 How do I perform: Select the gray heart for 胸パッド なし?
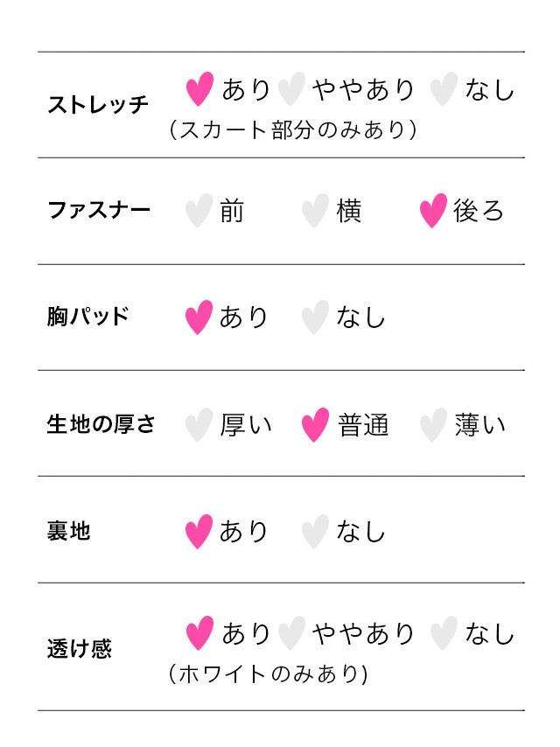pyautogui.click(x=315, y=318)
